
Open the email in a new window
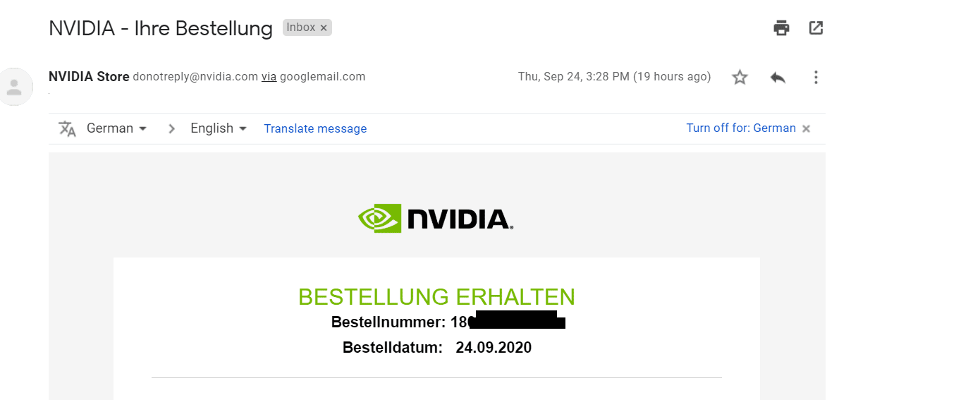[x=816, y=28]
